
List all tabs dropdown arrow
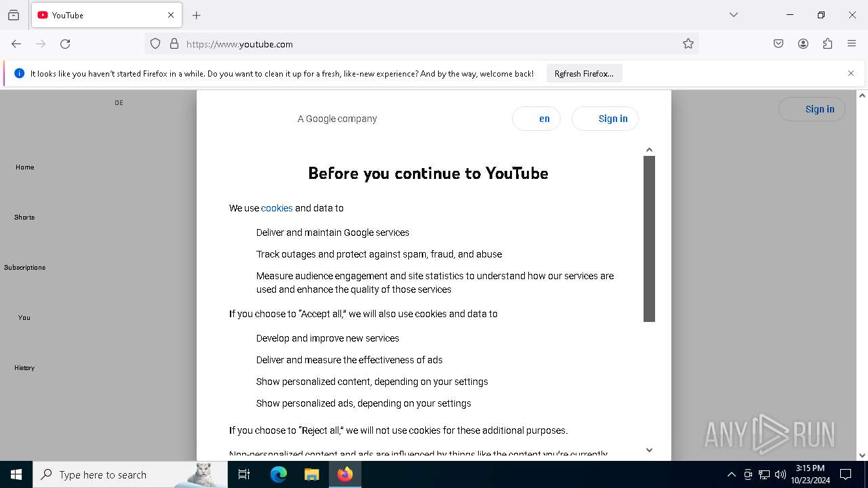click(734, 15)
